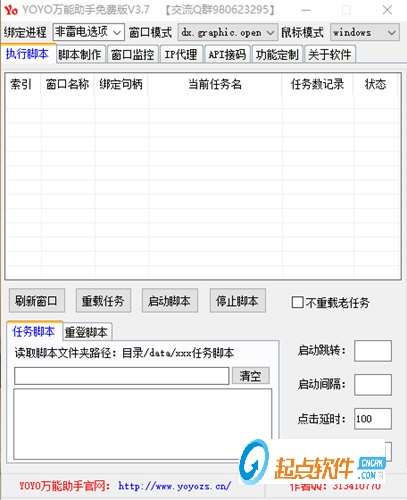Open the 鼠标模式 windows dropdown

[x=365, y=32]
